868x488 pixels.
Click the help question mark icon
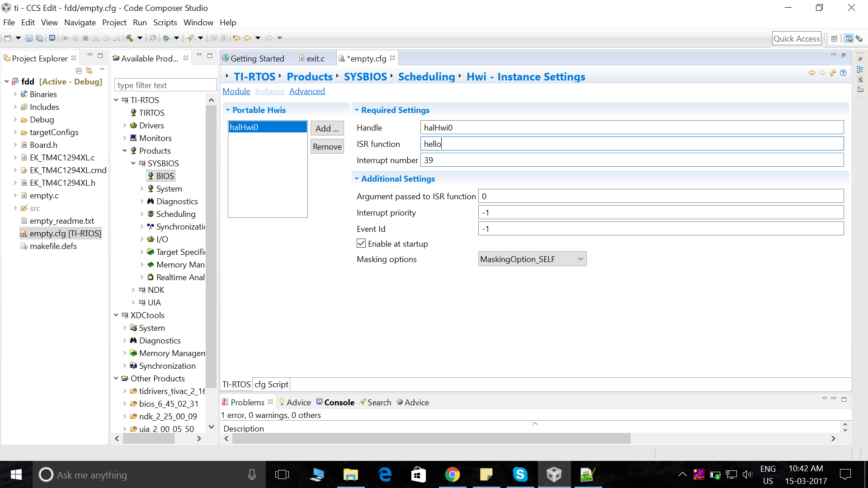click(843, 73)
